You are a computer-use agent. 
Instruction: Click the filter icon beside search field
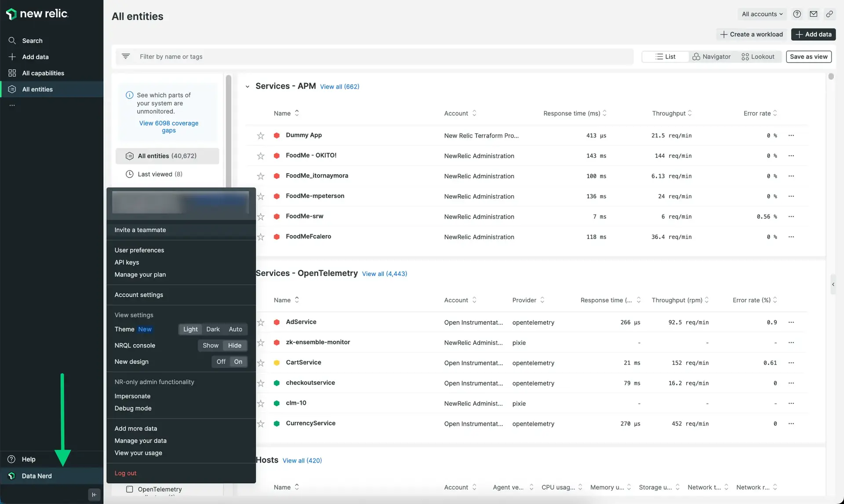[x=126, y=56]
